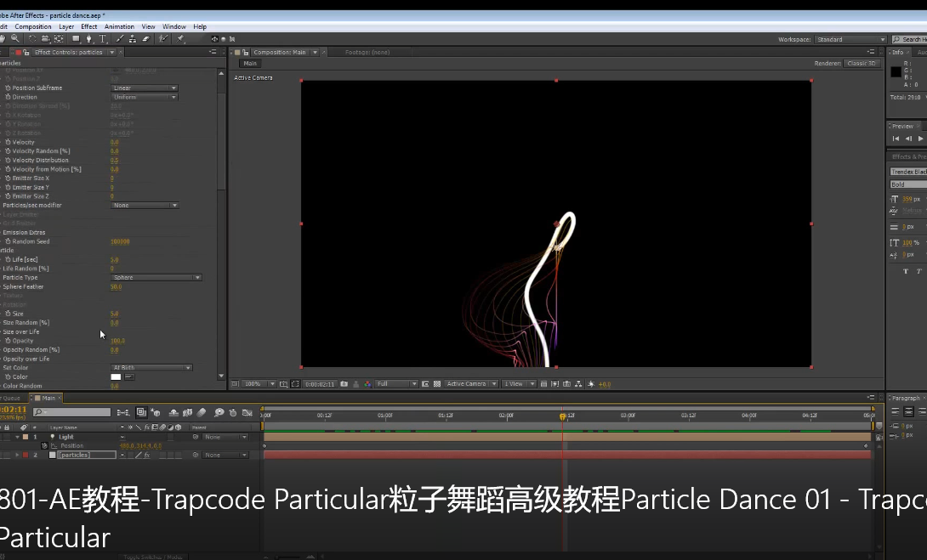Select the Pen tool
The height and width of the screenshot is (560, 927).
click(x=88, y=39)
